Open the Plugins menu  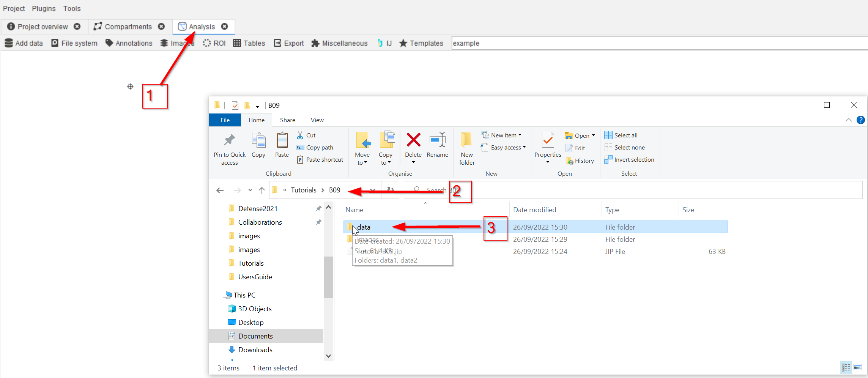(x=44, y=8)
